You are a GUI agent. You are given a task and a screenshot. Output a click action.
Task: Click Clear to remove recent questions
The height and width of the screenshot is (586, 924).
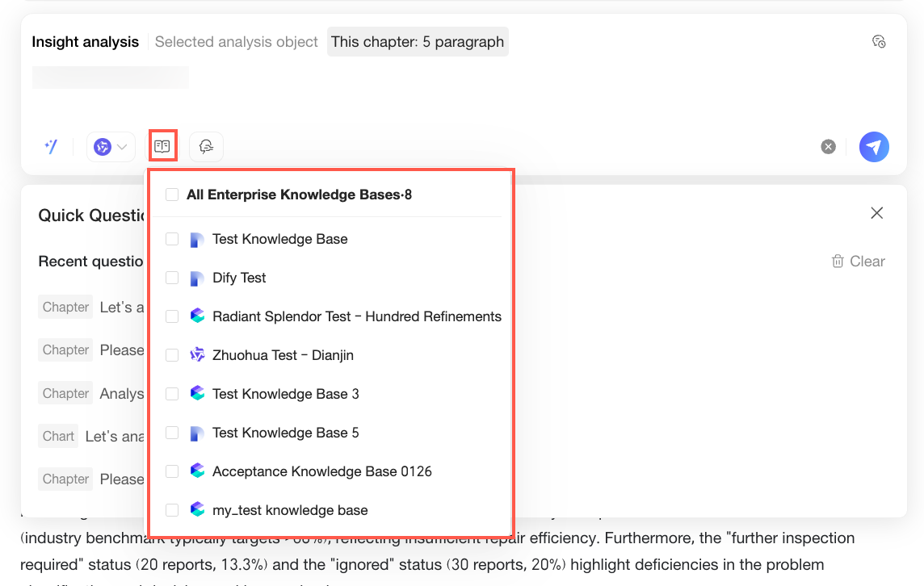click(x=859, y=261)
